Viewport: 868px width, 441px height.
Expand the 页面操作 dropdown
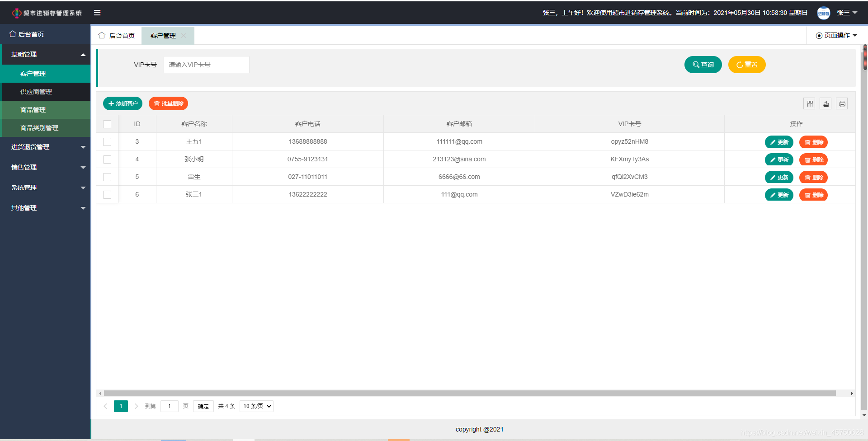(836, 35)
